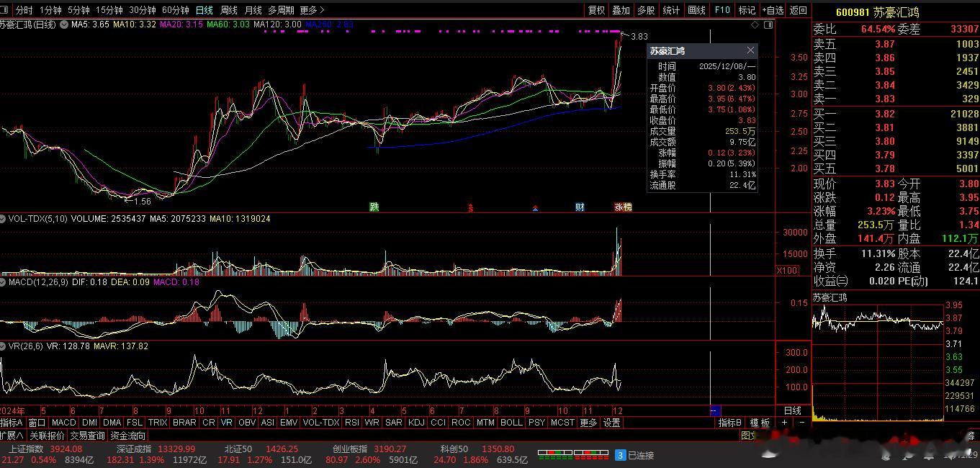Select the MACD indicator tab

point(63,423)
